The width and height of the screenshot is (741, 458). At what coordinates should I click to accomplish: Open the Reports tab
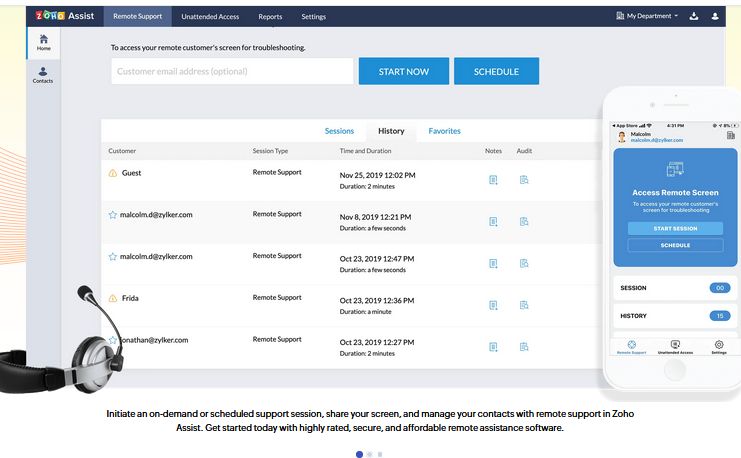click(270, 17)
